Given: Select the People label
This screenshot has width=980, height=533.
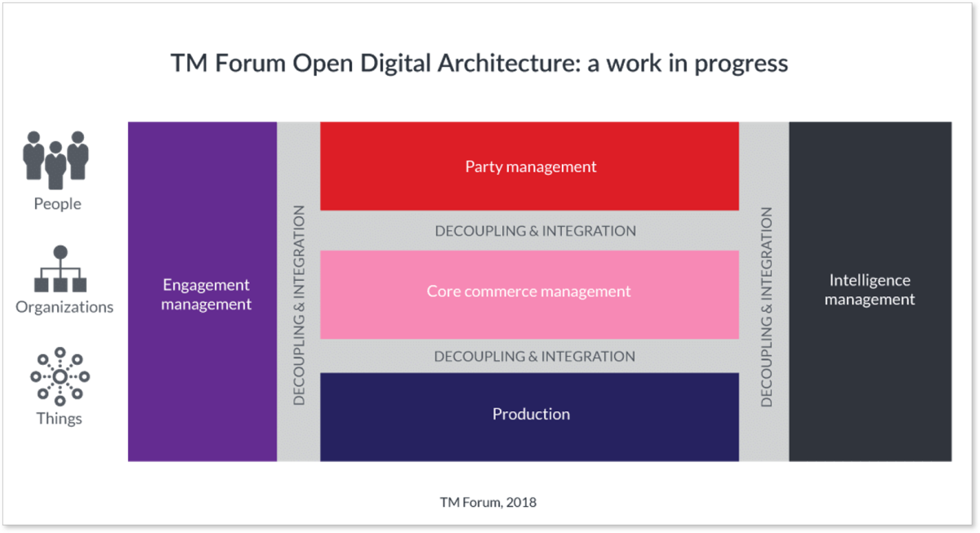Looking at the screenshot, I should 57,204.
